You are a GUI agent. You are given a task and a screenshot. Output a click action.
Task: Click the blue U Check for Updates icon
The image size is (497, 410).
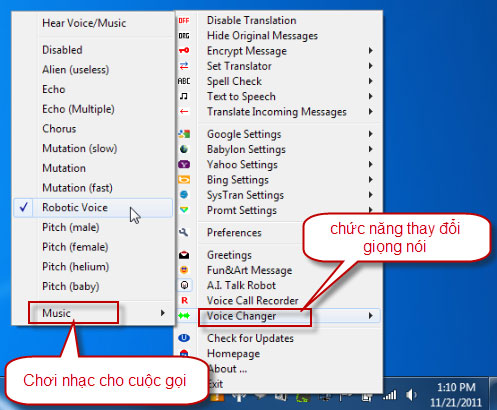[184, 338]
